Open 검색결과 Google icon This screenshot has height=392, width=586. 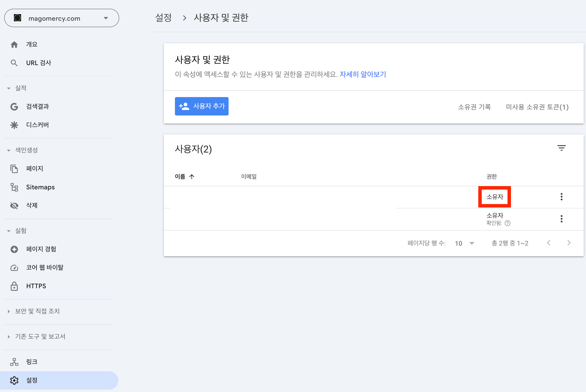click(x=14, y=107)
